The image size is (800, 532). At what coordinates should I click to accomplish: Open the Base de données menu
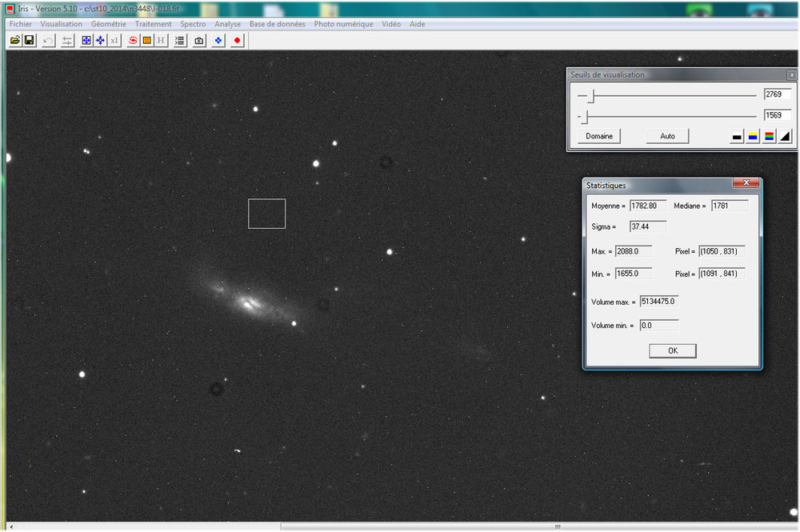pyautogui.click(x=277, y=24)
